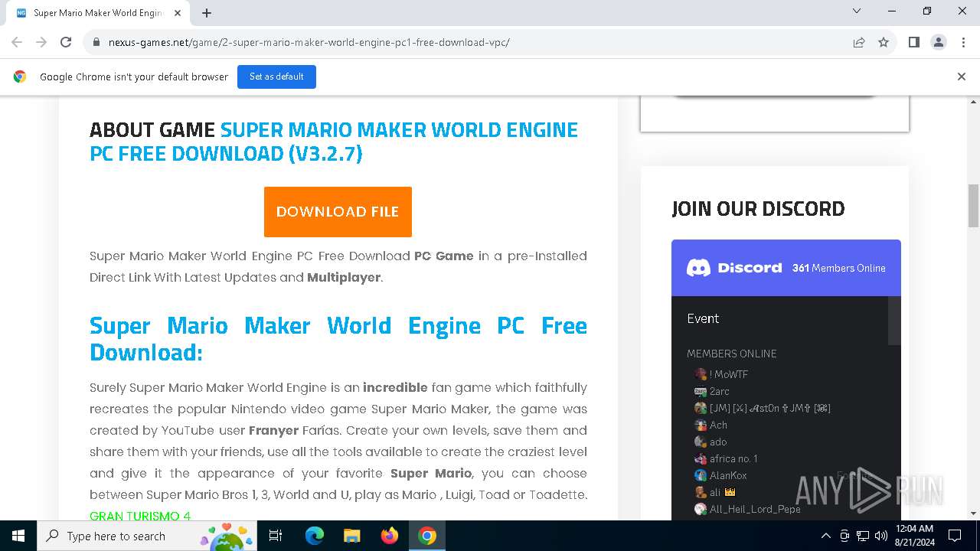The height and width of the screenshot is (551, 980).
Task: Show hidden system tray icons
Action: click(x=825, y=536)
